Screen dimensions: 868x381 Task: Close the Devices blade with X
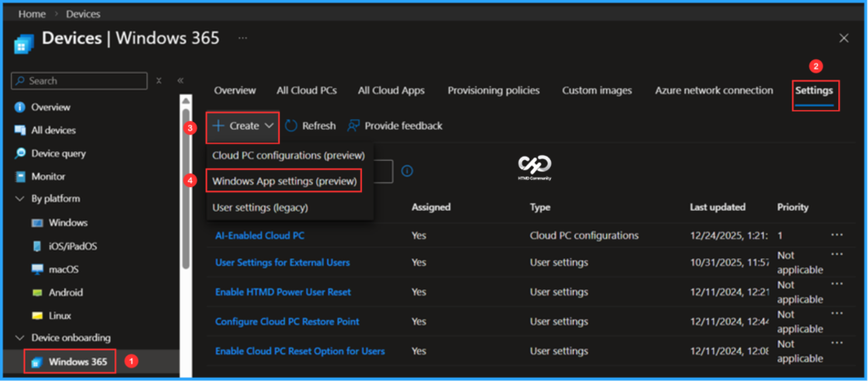pos(843,38)
